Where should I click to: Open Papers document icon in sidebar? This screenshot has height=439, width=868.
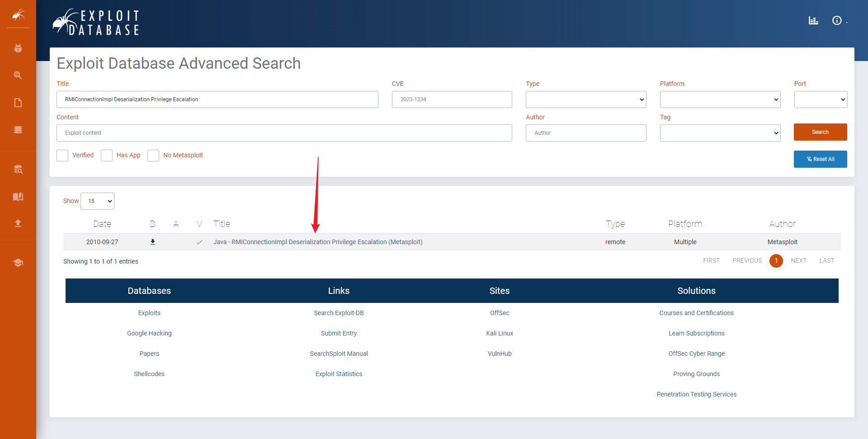coord(18,103)
